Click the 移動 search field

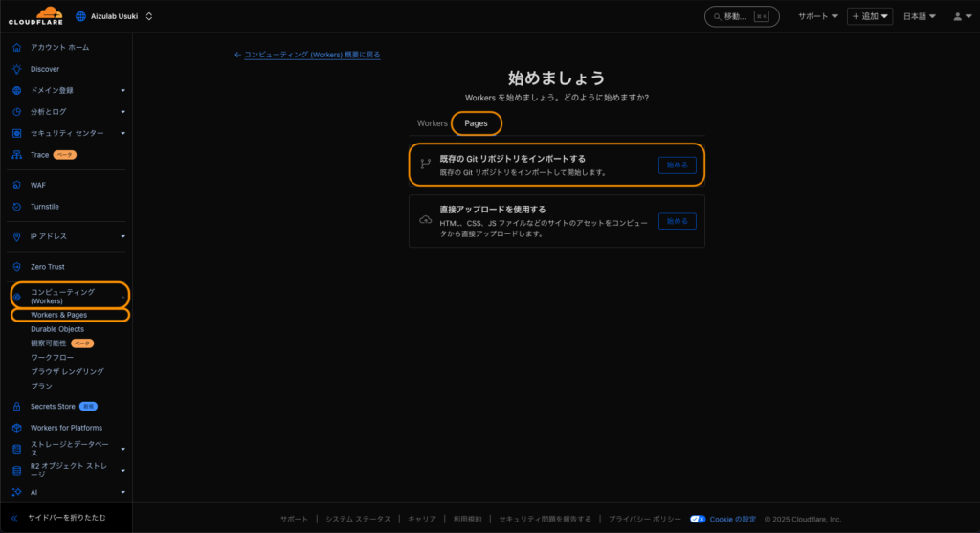pos(742,17)
